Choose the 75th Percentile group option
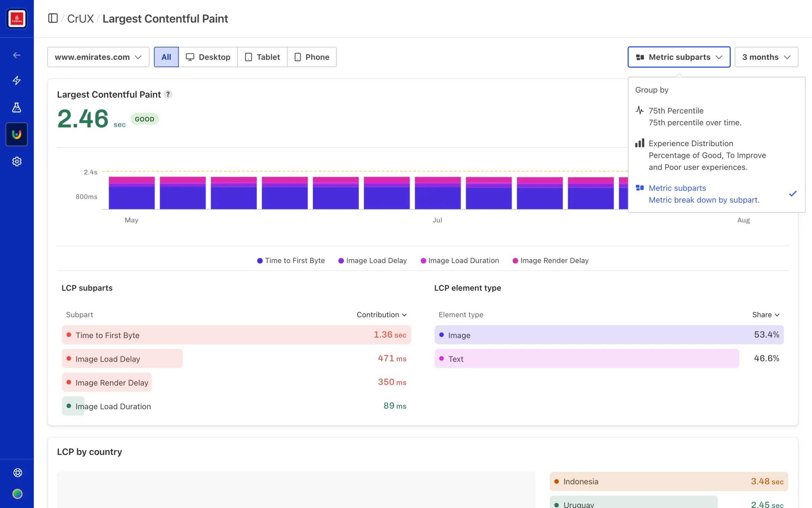Viewport: 812px width, 508px height. pyautogui.click(x=716, y=117)
